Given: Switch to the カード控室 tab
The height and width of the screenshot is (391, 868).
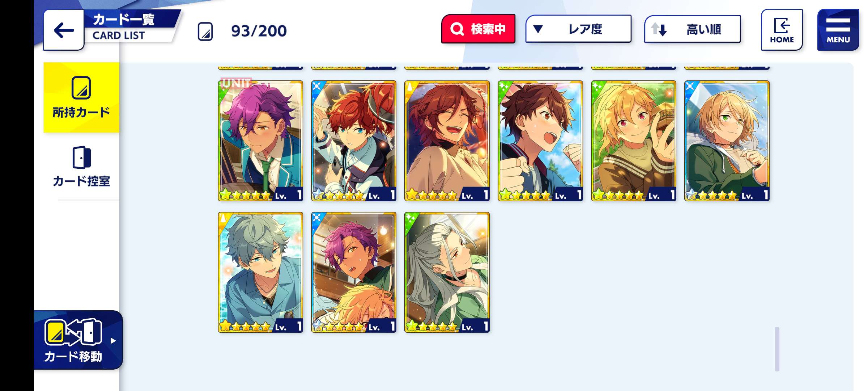Looking at the screenshot, I should pyautogui.click(x=81, y=167).
